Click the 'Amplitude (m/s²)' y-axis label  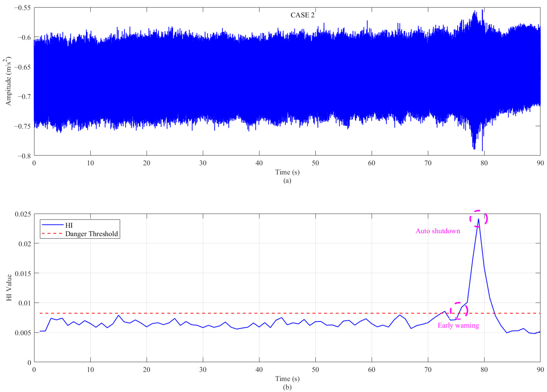[8, 81]
